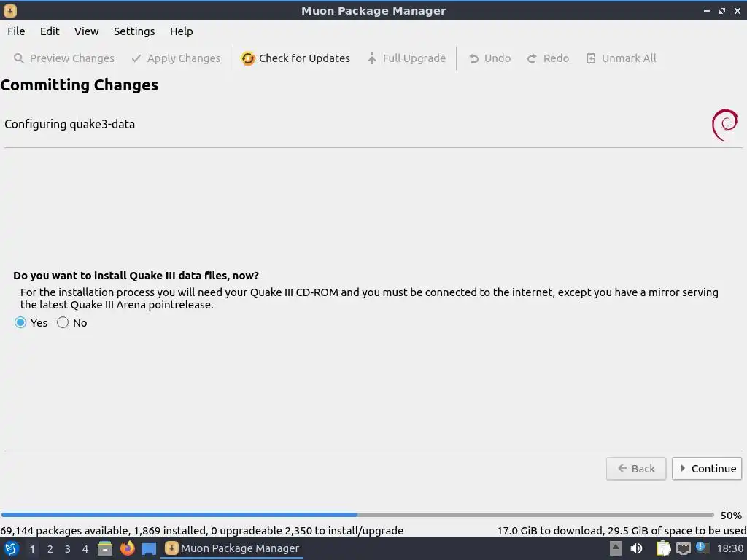
Task: Open the Help menu
Action: tap(181, 31)
